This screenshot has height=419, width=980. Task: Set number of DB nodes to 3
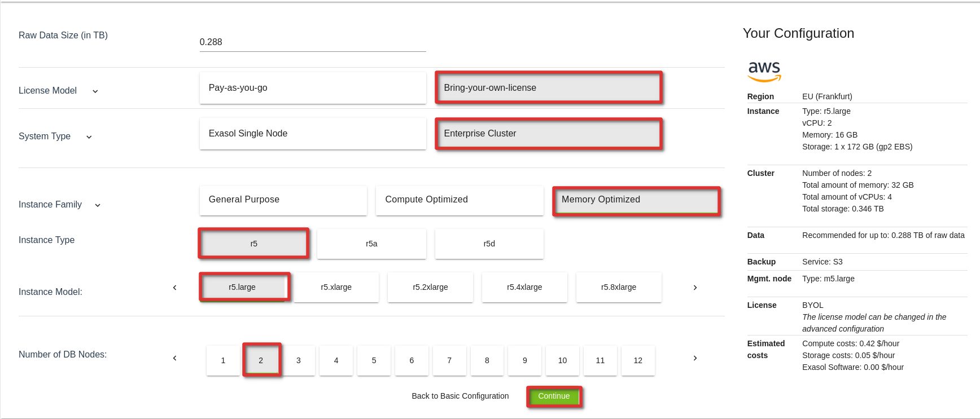pos(298,360)
